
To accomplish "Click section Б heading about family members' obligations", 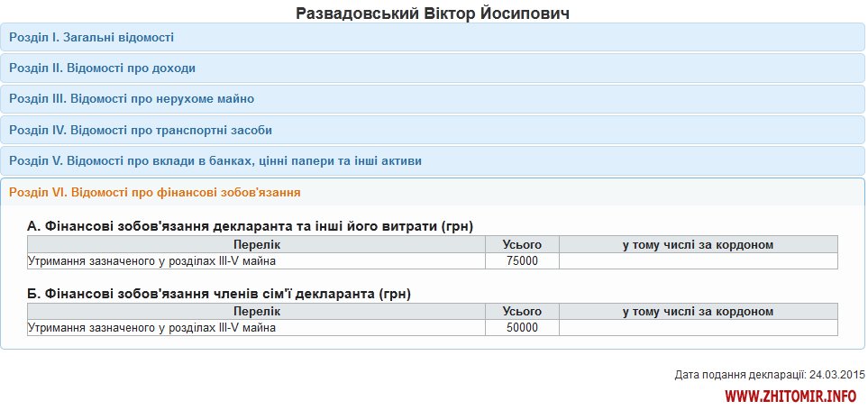I will tap(220, 293).
